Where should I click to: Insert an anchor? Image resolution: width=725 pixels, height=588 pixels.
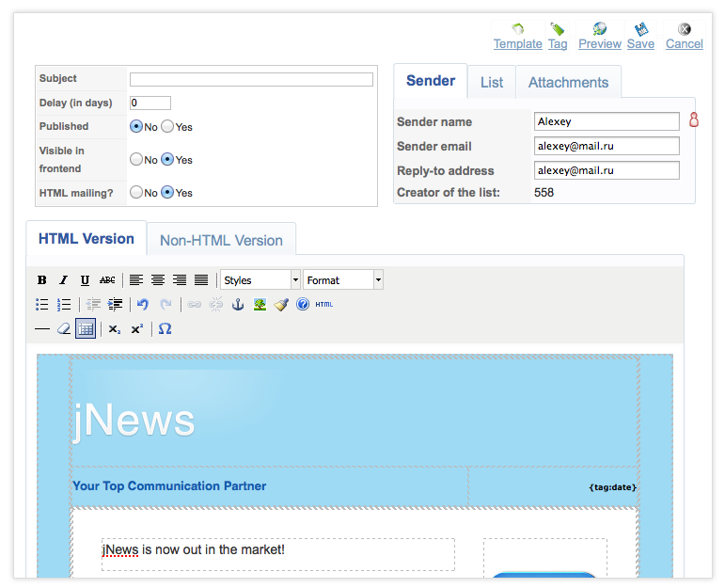tap(238, 305)
